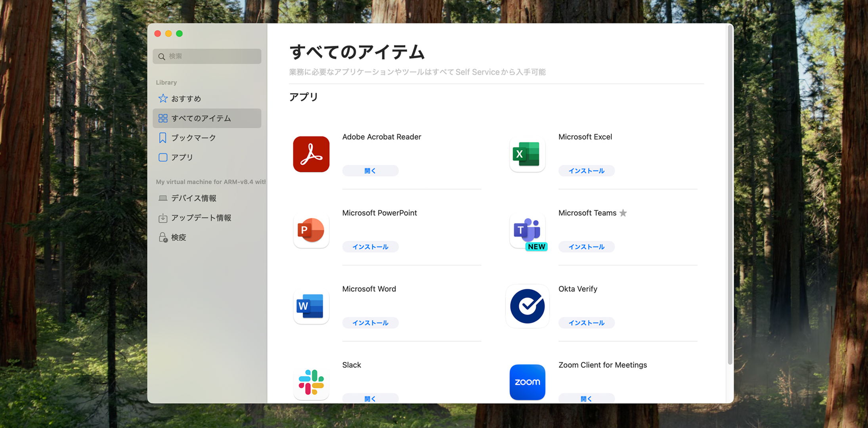Screen dimensions: 868x428
Task: Install Okta Verify
Action: [586, 323]
